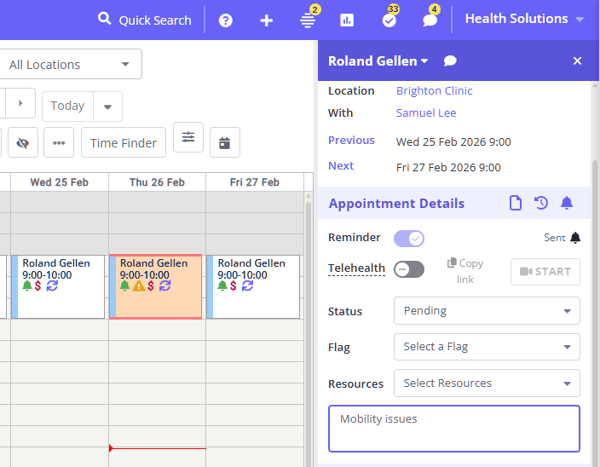The width and height of the screenshot is (600, 467).
Task: Click the plus add new icon
Action: coord(266,20)
